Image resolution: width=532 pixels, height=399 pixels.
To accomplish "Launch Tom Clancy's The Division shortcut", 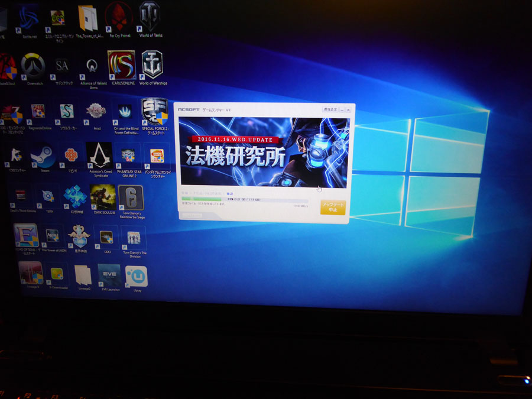I will click(135, 242).
